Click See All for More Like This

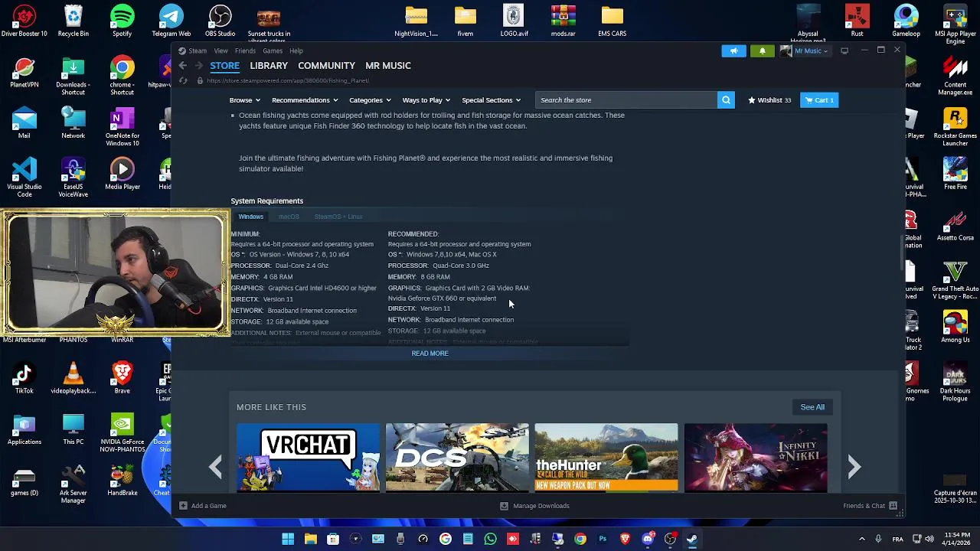click(x=812, y=407)
